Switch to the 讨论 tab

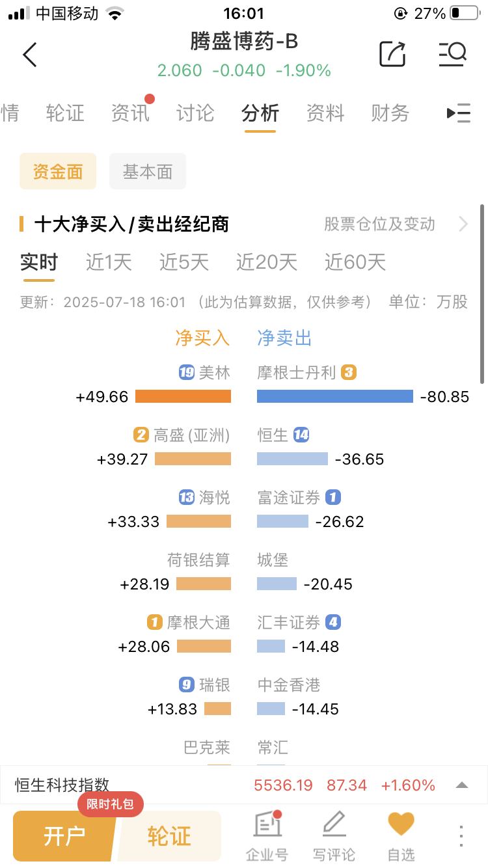(195, 113)
